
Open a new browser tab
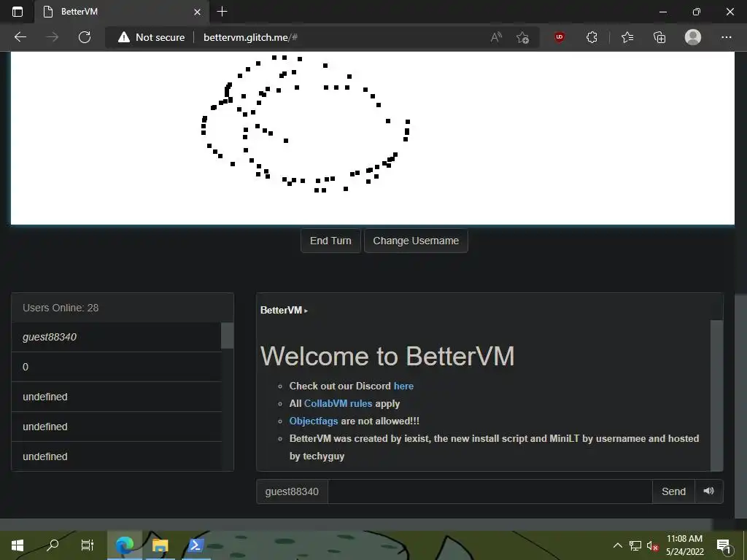222,12
